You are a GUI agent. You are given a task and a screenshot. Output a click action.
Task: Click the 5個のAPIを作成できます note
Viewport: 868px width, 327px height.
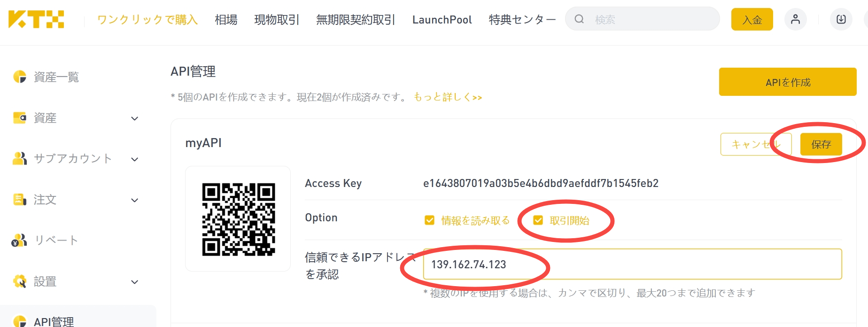tap(289, 97)
